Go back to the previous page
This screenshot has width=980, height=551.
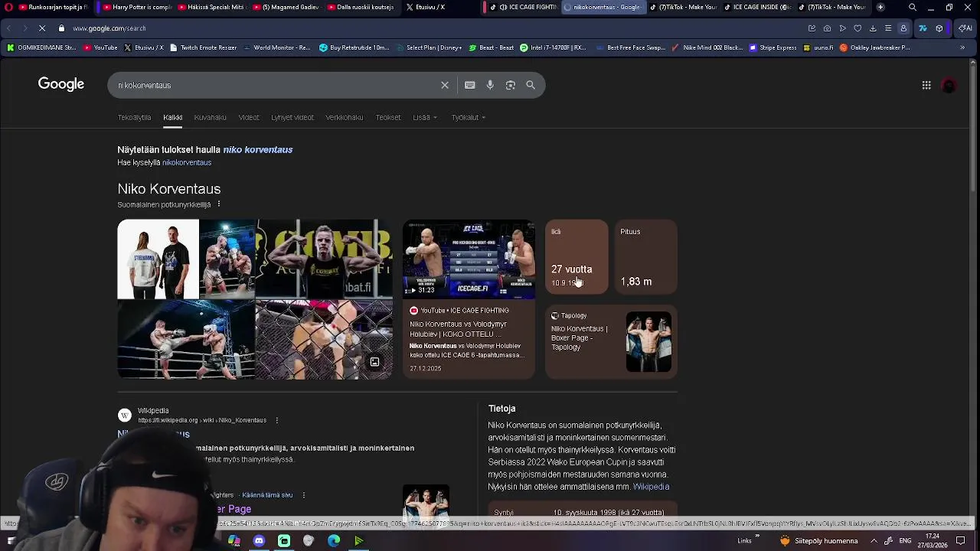[x=9, y=28]
